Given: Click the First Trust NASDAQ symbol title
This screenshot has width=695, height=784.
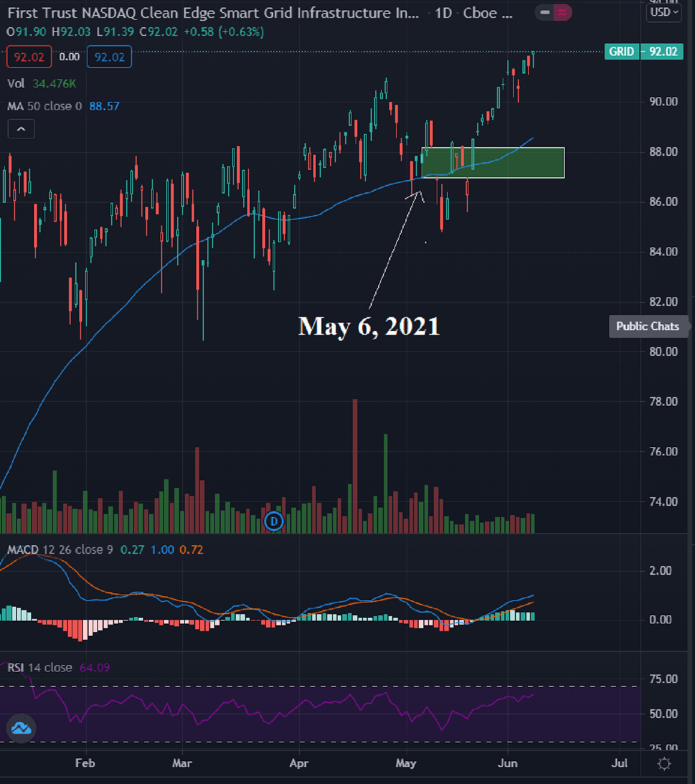Looking at the screenshot, I should point(213,13).
